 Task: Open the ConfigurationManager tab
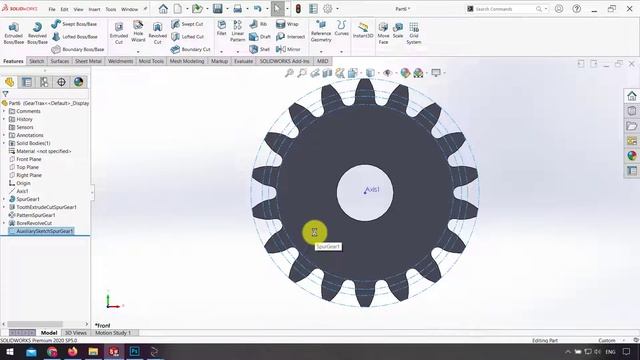[x=44, y=82]
